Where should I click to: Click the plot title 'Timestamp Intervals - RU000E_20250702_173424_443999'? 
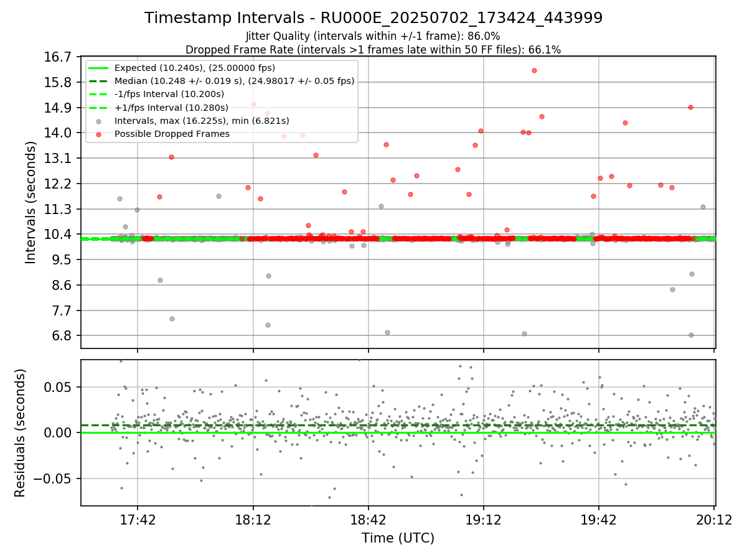pos(374,18)
